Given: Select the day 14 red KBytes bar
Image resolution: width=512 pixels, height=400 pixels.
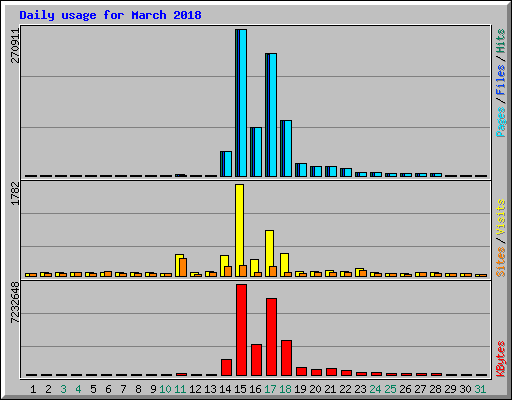Looking at the screenshot, I should click(x=226, y=367).
